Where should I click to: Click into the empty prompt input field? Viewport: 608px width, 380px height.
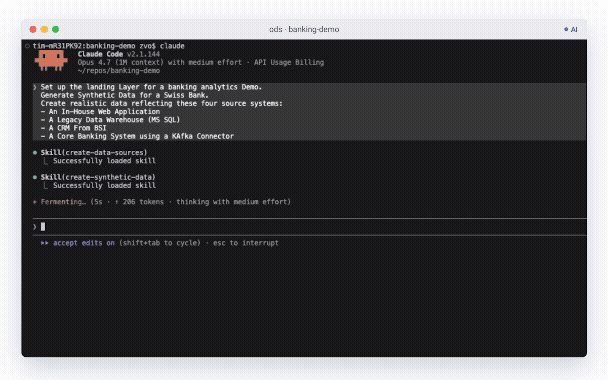[x=310, y=227]
